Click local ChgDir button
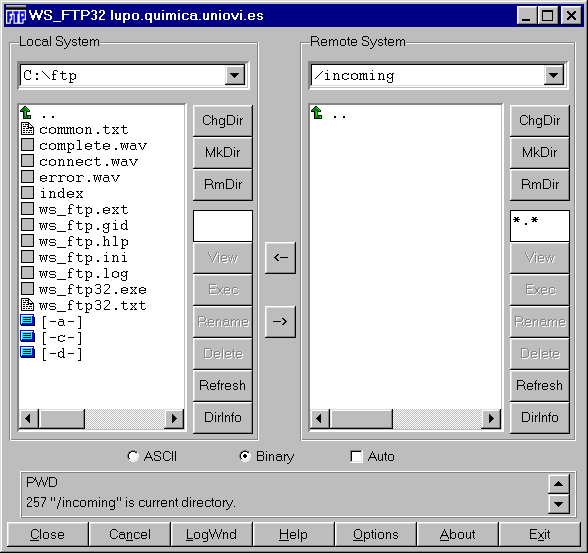The image size is (588, 553). pos(223,121)
